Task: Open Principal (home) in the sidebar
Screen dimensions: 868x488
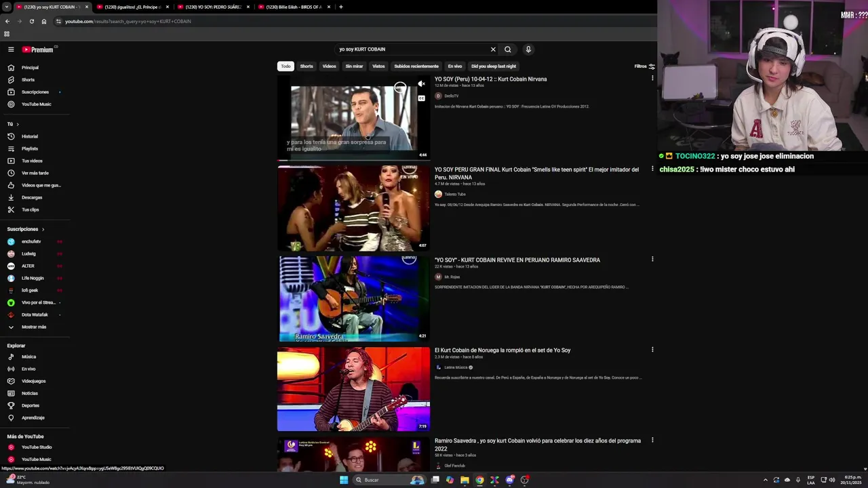Action: [x=31, y=68]
